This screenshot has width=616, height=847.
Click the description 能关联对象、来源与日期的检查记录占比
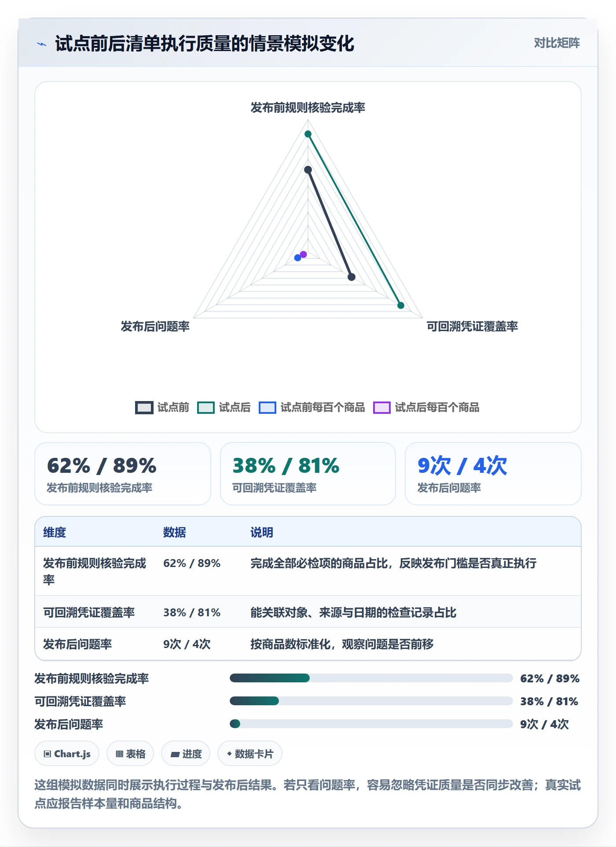click(x=353, y=612)
